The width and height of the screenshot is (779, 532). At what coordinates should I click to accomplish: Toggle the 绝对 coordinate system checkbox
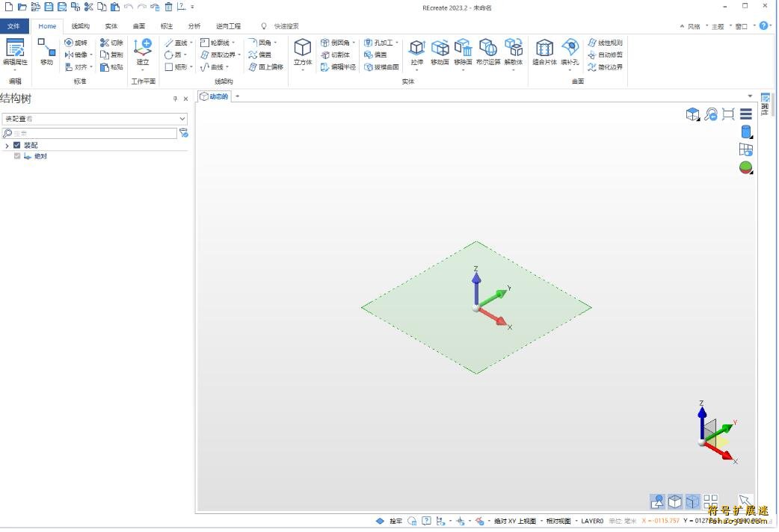click(17, 156)
